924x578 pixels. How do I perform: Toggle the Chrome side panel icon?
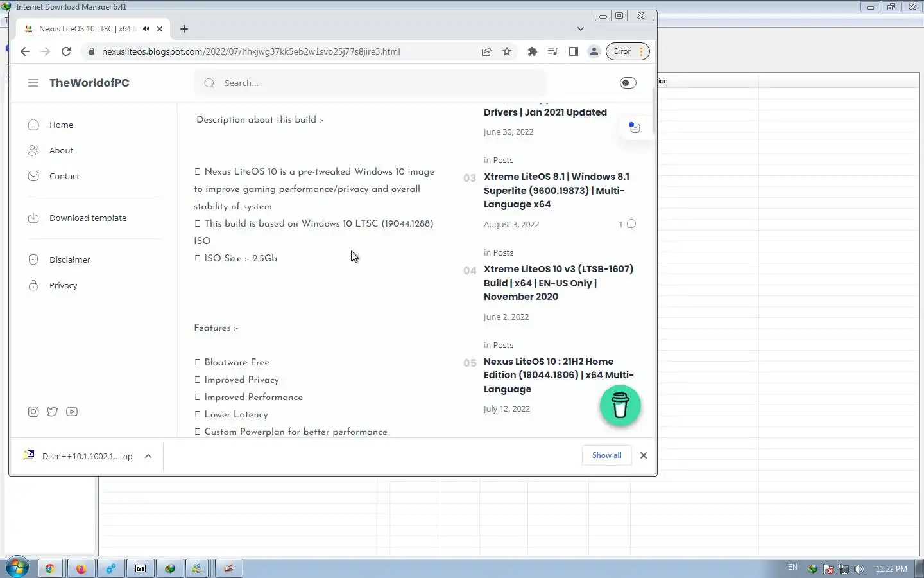[573, 51]
